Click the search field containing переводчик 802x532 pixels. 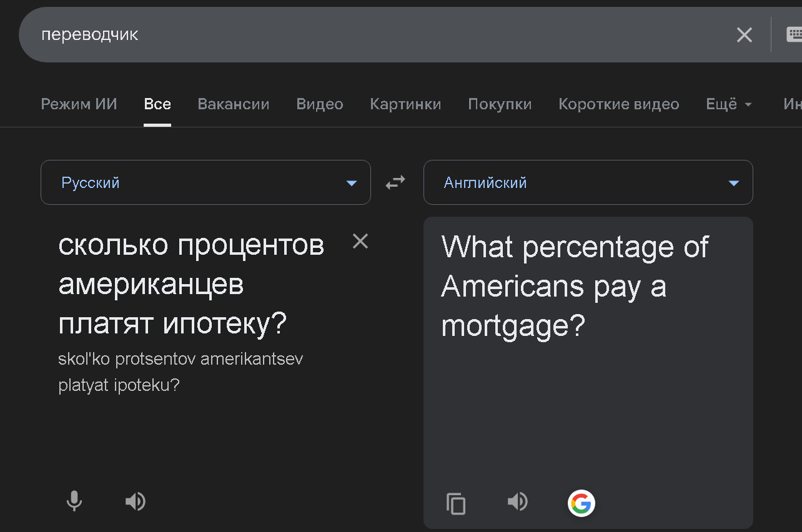[375, 35]
